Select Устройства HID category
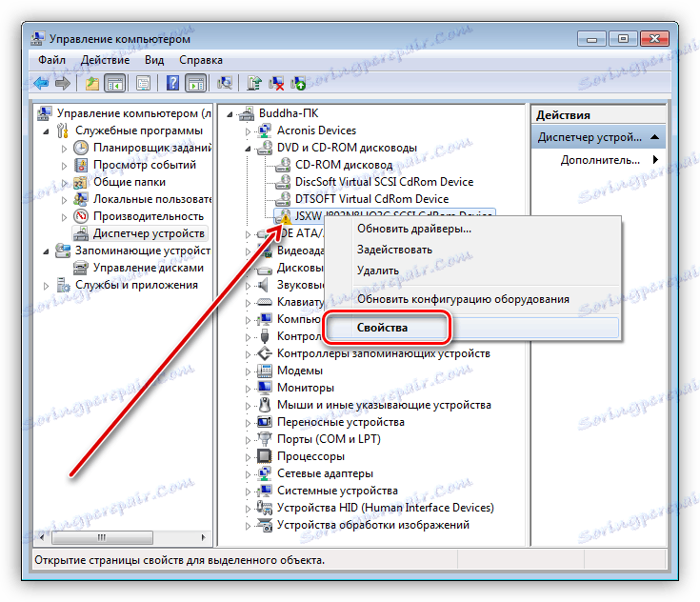 pyautogui.click(x=386, y=508)
